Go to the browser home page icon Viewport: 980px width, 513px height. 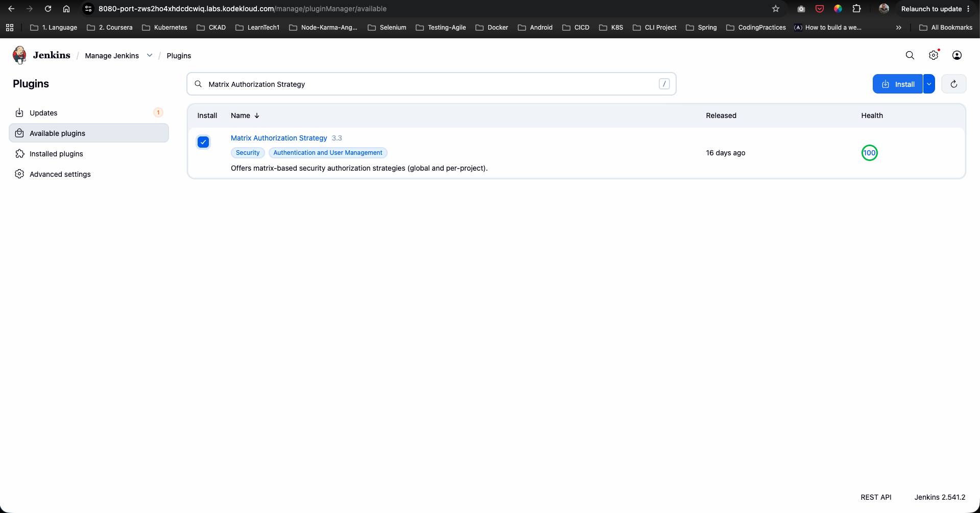point(66,9)
